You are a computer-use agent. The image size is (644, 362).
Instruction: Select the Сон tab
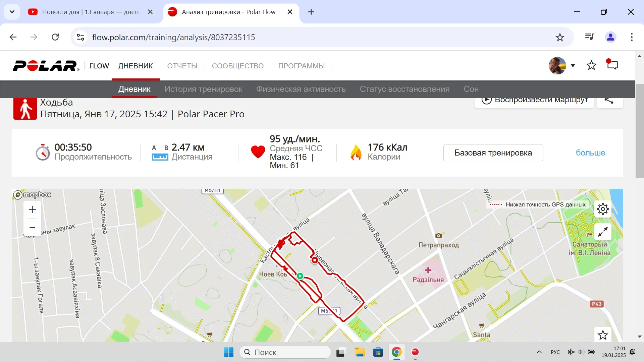[x=471, y=89]
